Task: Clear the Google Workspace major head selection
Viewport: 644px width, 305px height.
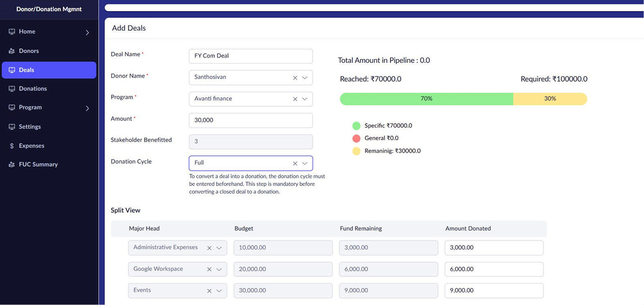Action: (209, 269)
